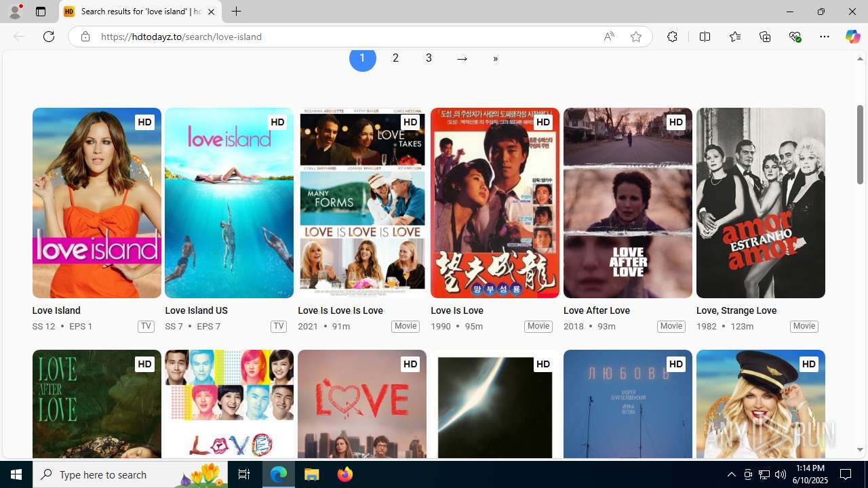The image size is (868, 488).
Task: Click the 'Love Island' title link
Action: tap(56, 310)
